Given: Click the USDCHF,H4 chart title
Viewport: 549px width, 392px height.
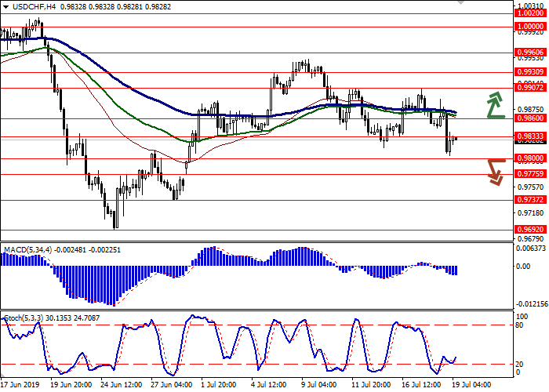Looking at the screenshot, I should 26,5.
